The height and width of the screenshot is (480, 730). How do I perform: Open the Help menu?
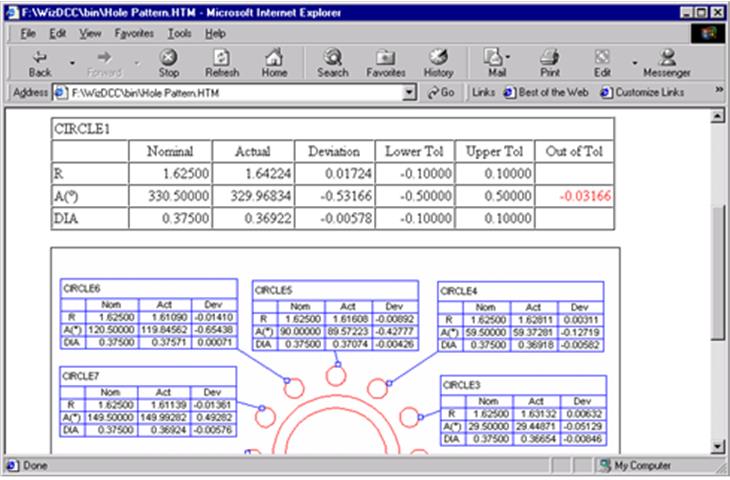pyautogui.click(x=215, y=34)
